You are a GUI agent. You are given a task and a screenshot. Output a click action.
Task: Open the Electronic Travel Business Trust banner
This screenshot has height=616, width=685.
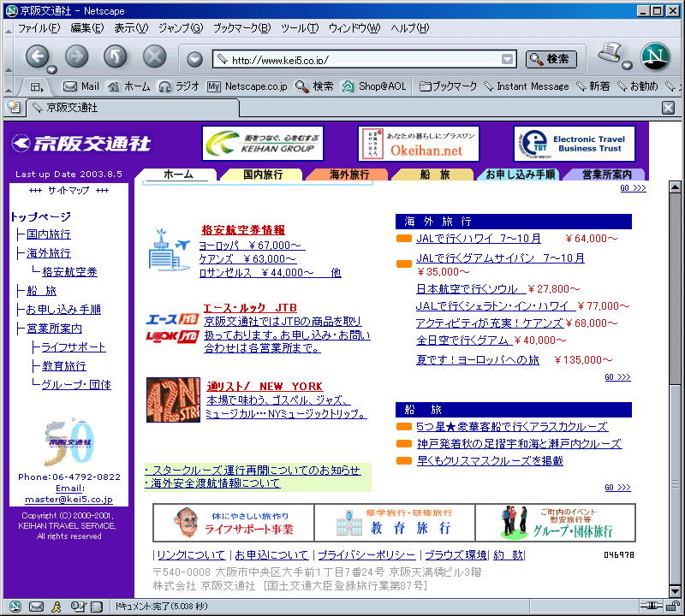(x=575, y=144)
